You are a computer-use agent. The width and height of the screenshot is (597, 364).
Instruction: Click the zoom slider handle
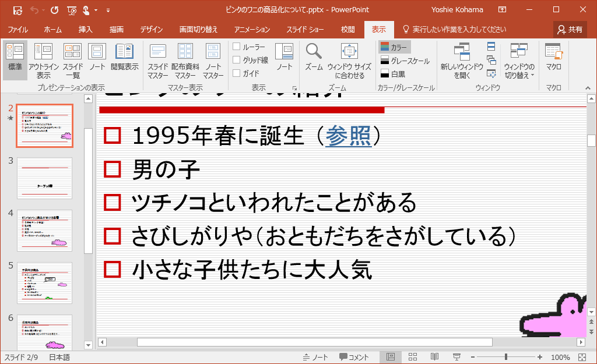coord(506,357)
